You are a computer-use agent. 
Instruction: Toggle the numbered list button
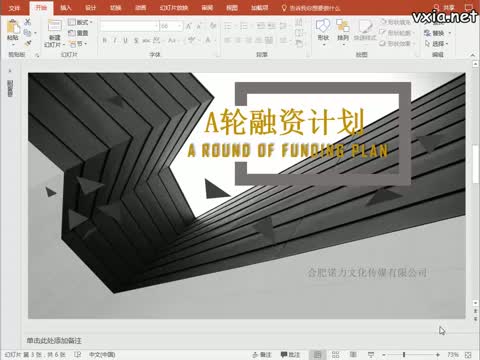pos(244,26)
